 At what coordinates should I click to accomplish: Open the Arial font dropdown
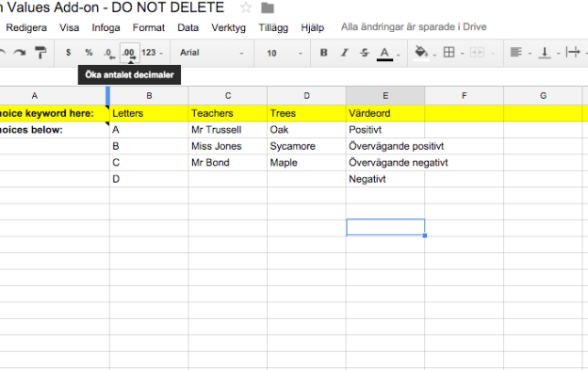pyautogui.click(x=211, y=53)
